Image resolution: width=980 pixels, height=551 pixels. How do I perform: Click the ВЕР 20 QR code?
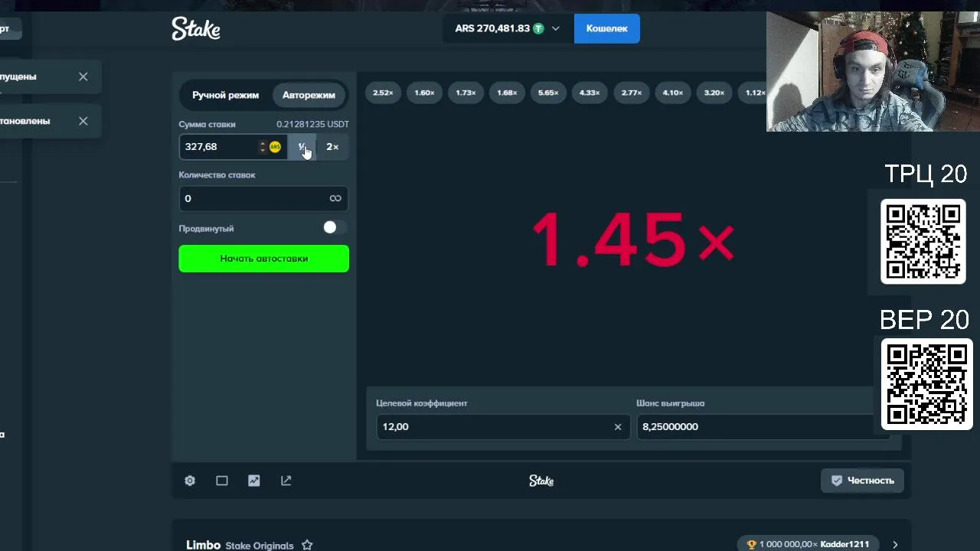926,384
